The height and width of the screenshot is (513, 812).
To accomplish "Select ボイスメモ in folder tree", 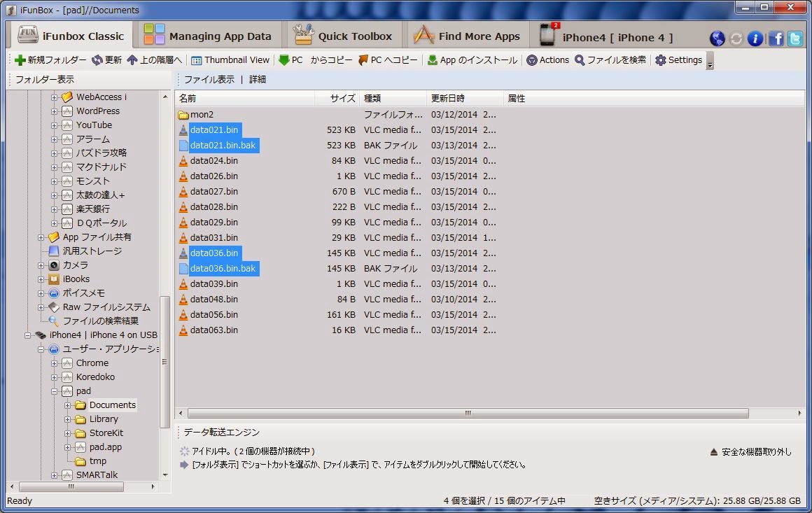I will point(83,293).
